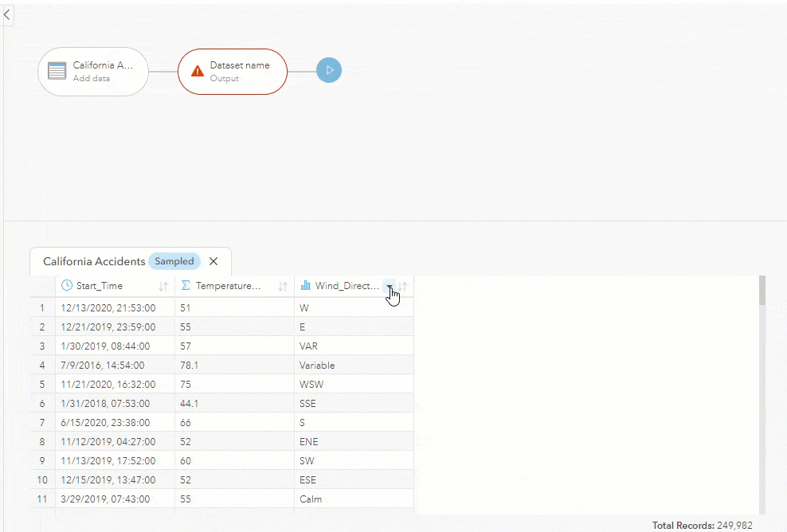Image resolution: width=787 pixels, height=532 pixels.
Task: Open the California Accidents Add data node
Action: point(92,71)
